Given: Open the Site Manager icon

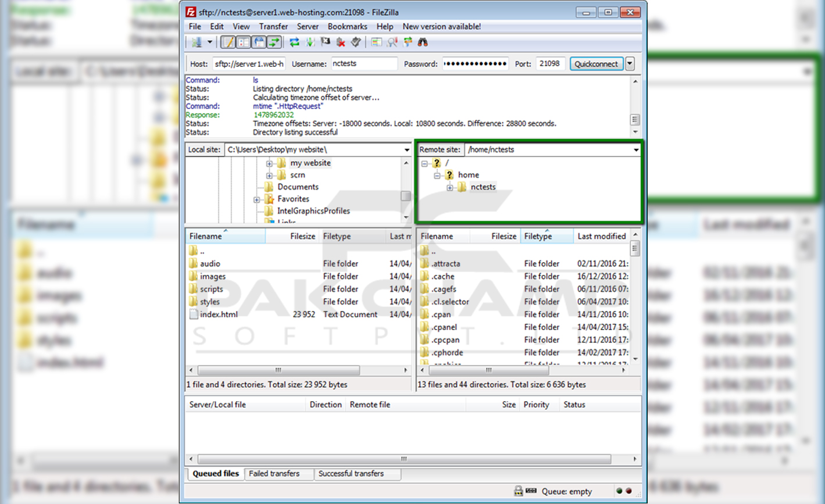Looking at the screenshot, I should pos(197,42).
